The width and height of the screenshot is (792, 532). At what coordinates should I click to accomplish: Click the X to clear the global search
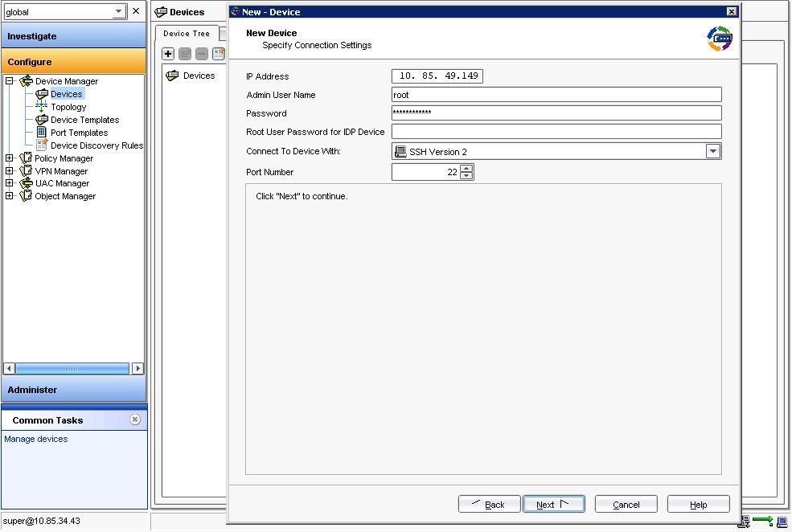tap(135, 11)
